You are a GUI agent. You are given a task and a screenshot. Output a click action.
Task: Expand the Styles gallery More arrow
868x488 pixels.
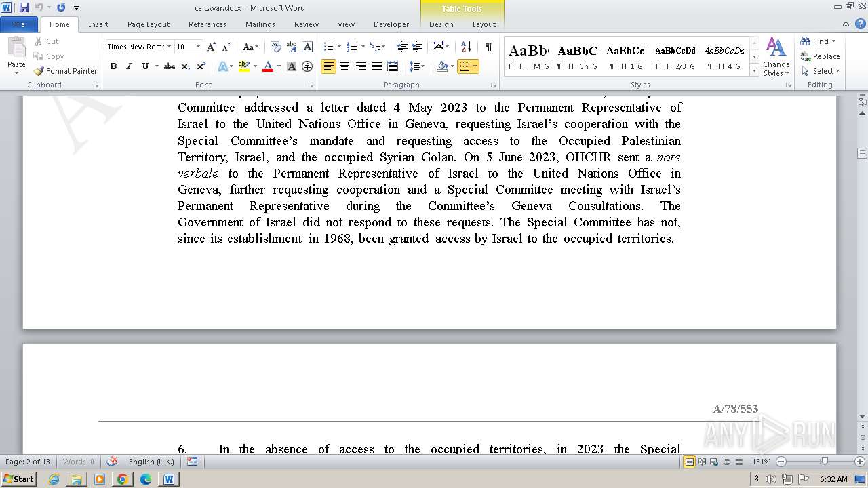point(754,70)
